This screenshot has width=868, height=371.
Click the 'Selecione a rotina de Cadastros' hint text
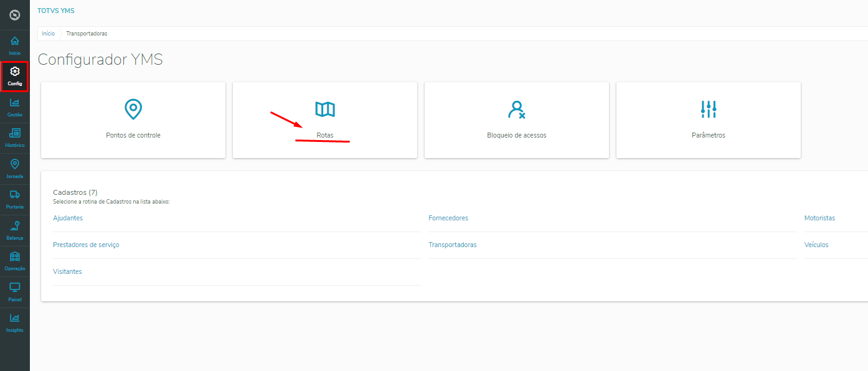[x=111, y=202]
